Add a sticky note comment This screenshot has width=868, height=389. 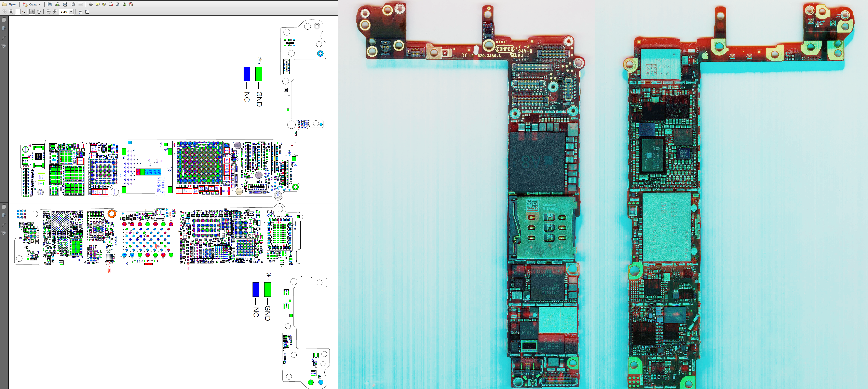97,4
